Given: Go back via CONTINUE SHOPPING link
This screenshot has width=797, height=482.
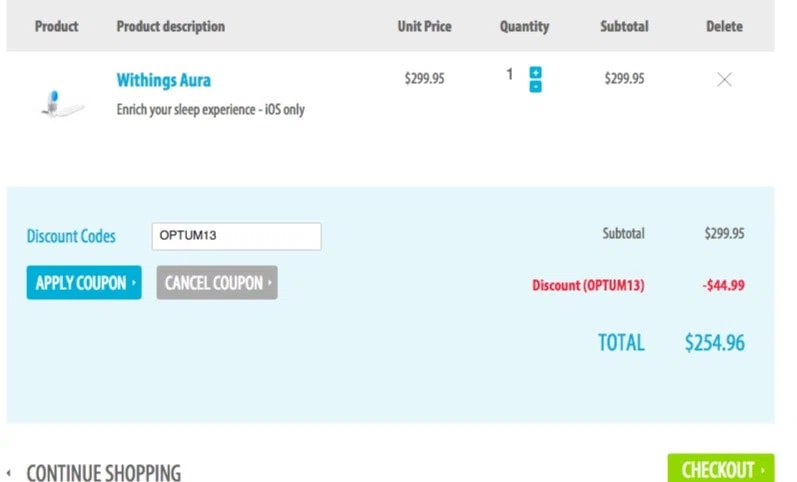Looking at the screenshot, I should tap(103, 472).
